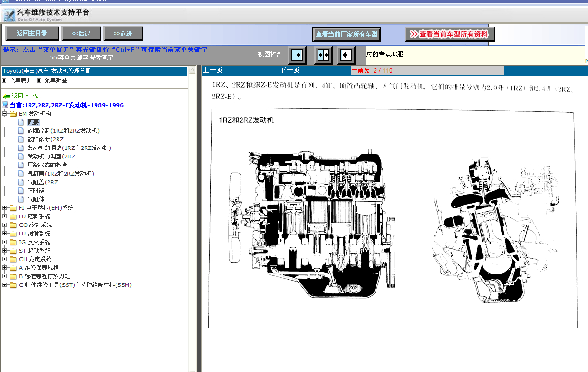Click the 菜单折叠 small icon

(x=39, y=80)
